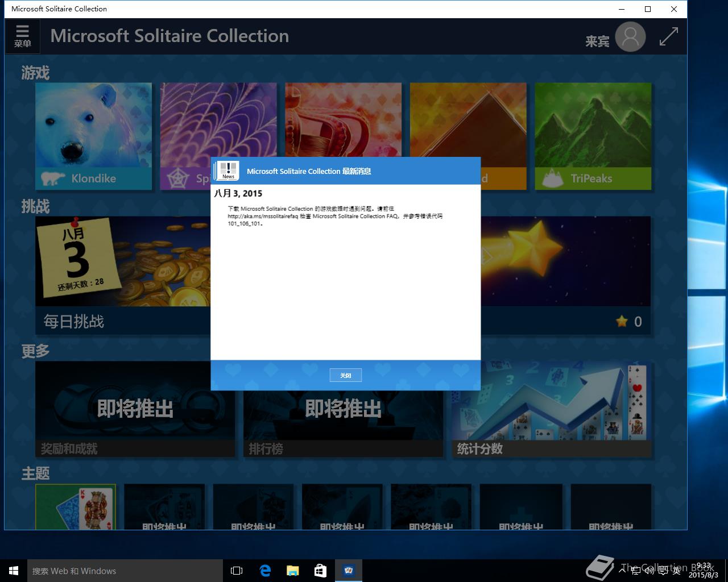728x582 pixels.
Task: Click the guest profile avatar icon
Action: tap(630, 37)
